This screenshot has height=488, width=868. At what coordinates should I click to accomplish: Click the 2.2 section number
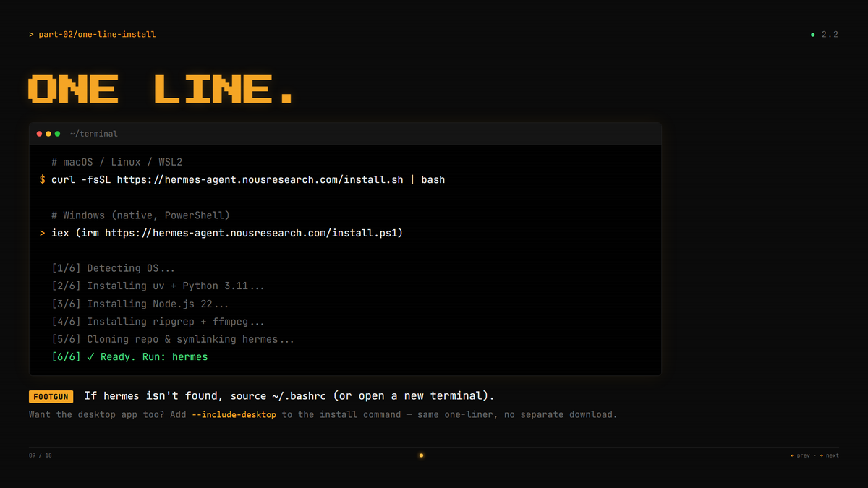point(830,34)
